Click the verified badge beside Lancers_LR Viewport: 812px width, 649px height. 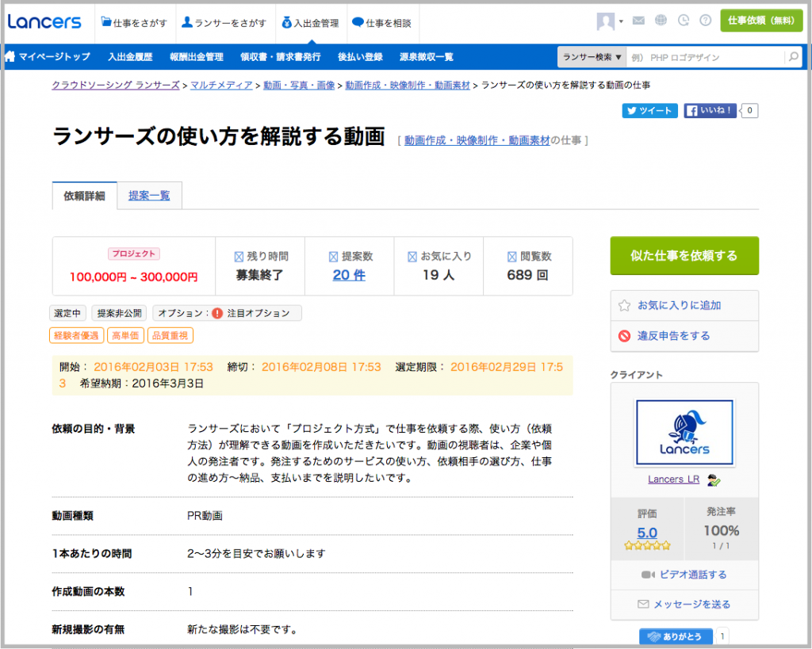[714, 479]
